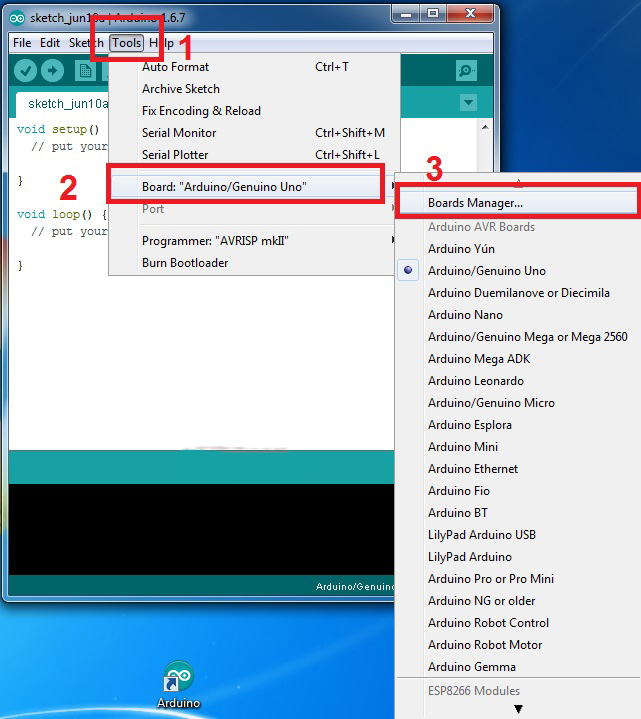This screenshot has width=641, height=719.
Task: Click in the void setup() code line
Action: click(58, 129)
